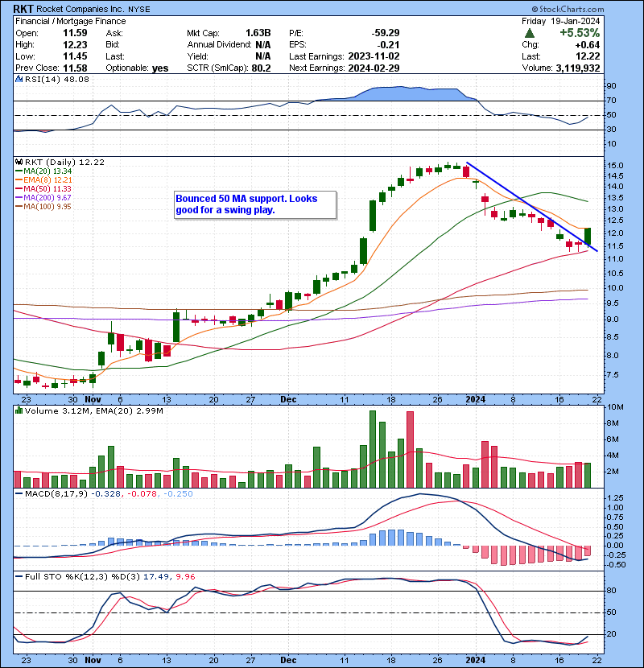
Task: Click the Optionable value yes
Action: [x=160, y=68]
